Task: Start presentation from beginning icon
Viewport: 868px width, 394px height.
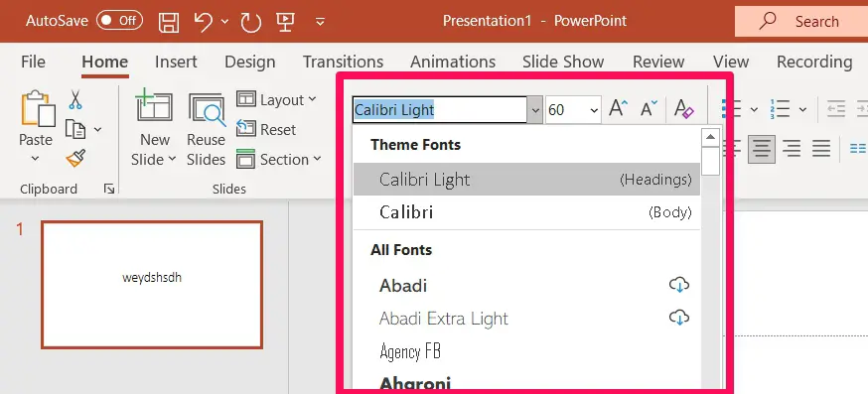Action: pos(286,22)
